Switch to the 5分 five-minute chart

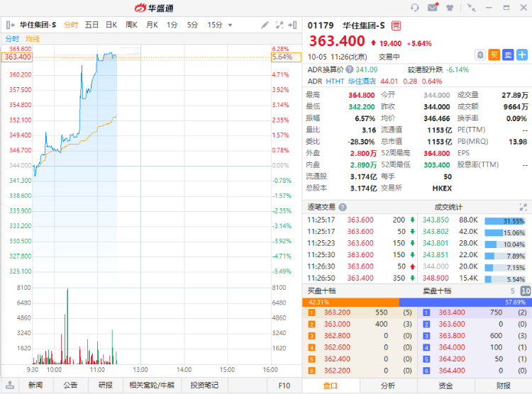tap(192, 25)
